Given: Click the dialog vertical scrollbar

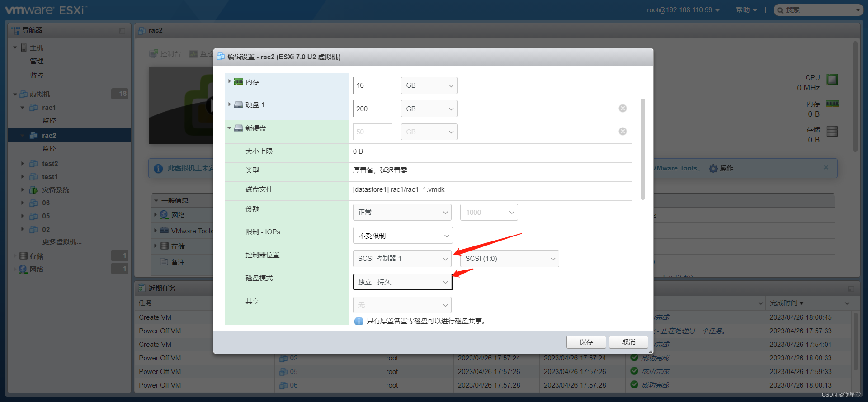Looking at the screenshot, I should tap(643, 149).
